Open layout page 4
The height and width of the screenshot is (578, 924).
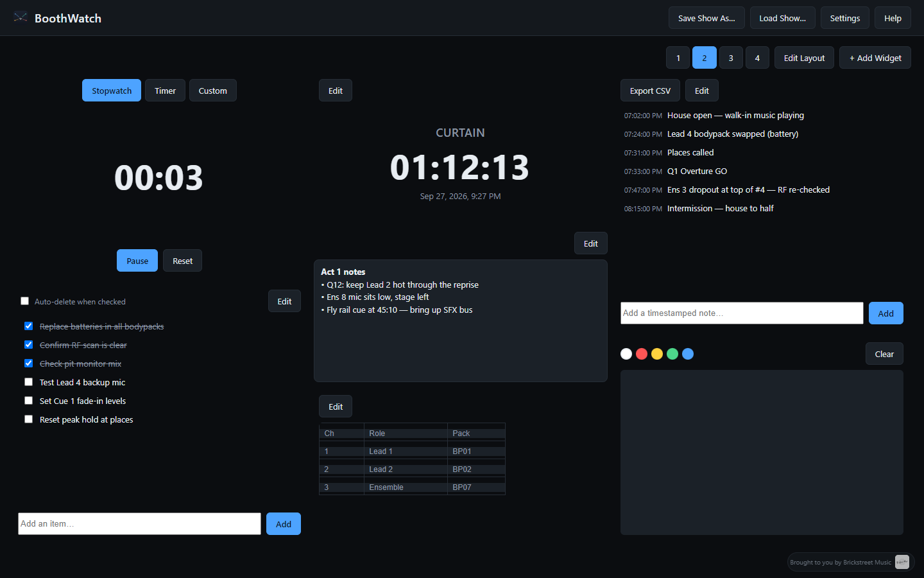coord(757,58)
